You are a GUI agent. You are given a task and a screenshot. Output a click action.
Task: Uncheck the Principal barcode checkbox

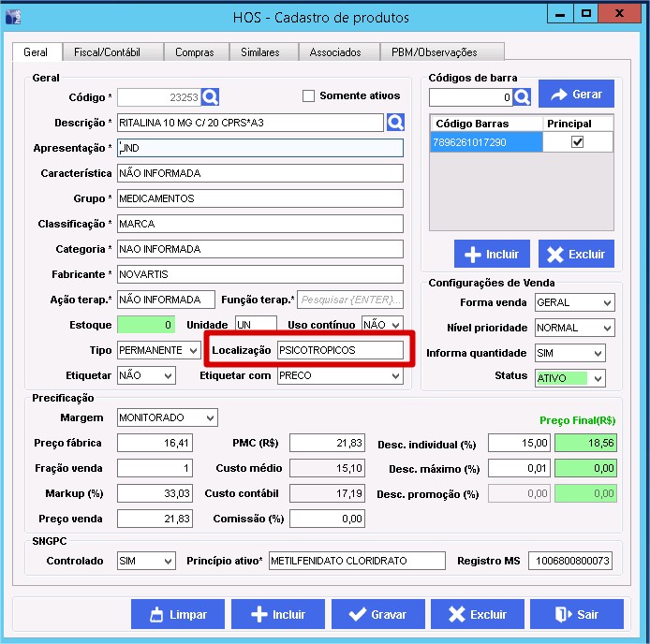[x=577, y=141]
